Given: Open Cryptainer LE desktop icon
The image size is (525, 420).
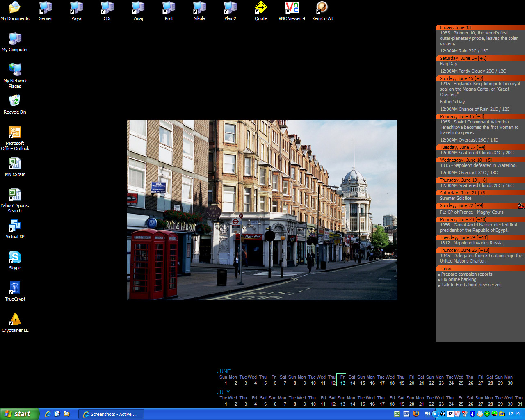Looking at the screenshot, I should coord(15,320).
